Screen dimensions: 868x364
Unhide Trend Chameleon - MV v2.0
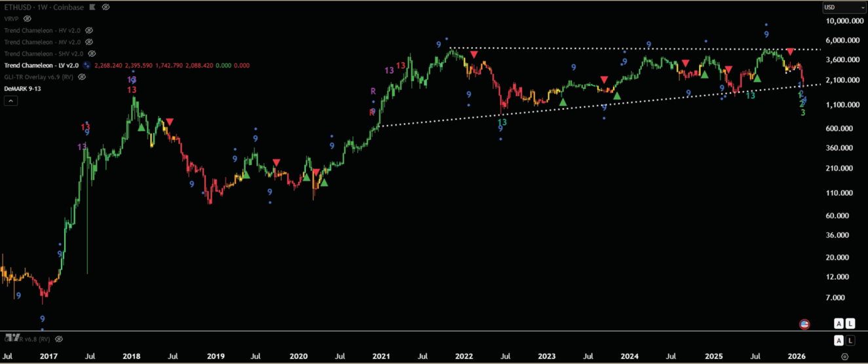(90, 42)
